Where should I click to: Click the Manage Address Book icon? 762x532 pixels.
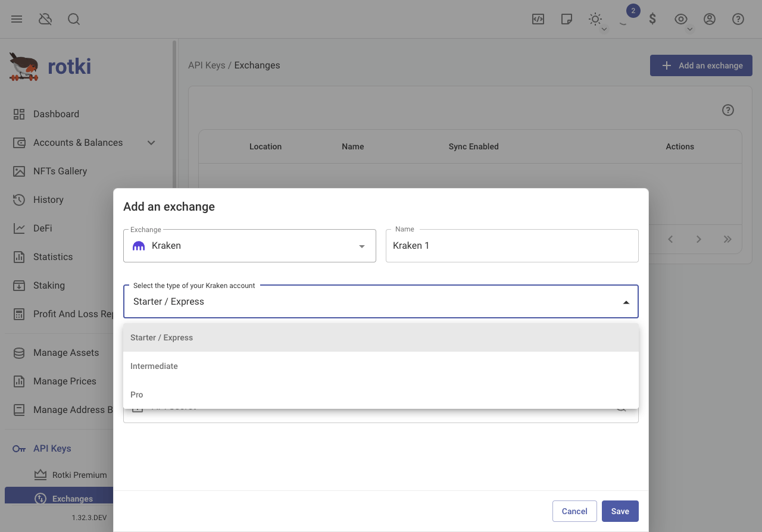pyautogui.click(x=19, y=410)
